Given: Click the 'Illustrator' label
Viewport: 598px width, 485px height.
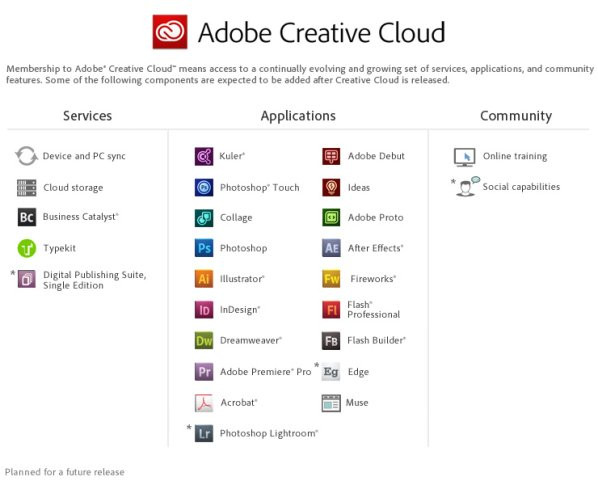Looking at the screenshot, I should pos(242,279).
